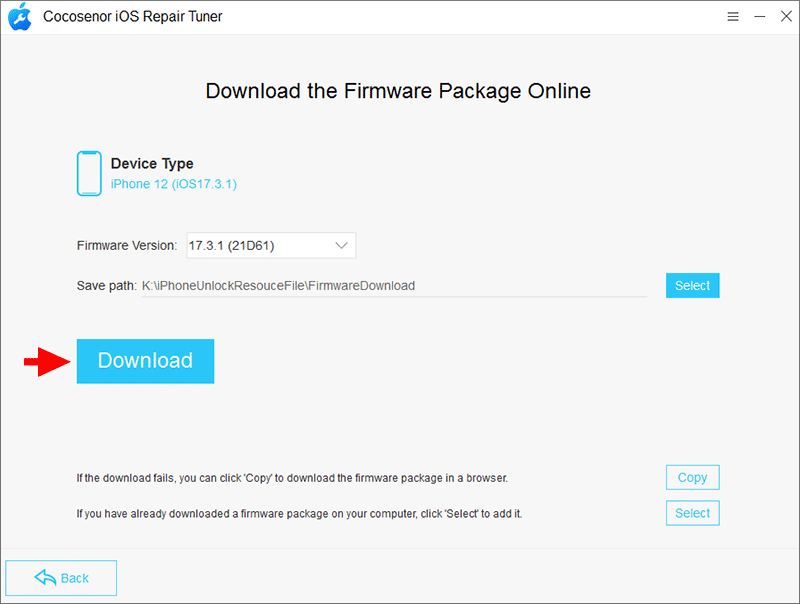
Task: Go Back to the previous screen
Action: click(x=61, y=578)
